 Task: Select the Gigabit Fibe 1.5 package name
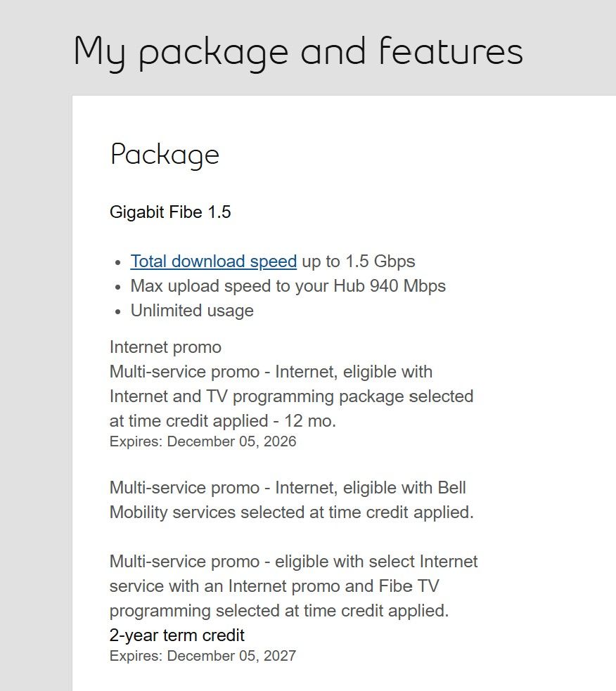coord(170,212)
